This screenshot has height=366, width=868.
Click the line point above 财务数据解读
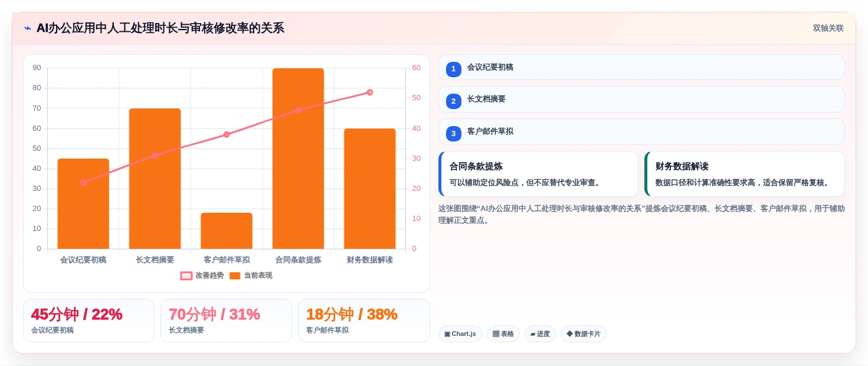click(370, 93)
